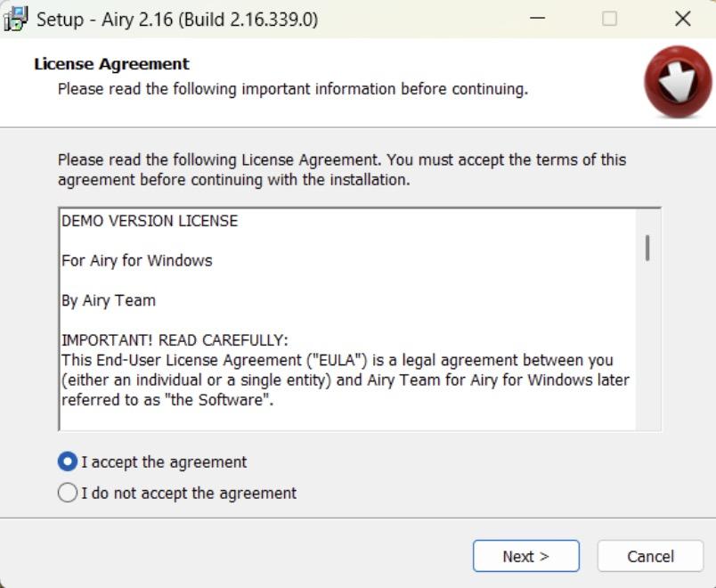
Task: Click the 'IMPORTANT! READ CAREFULLY:' line in license
Action: point(175,340)
